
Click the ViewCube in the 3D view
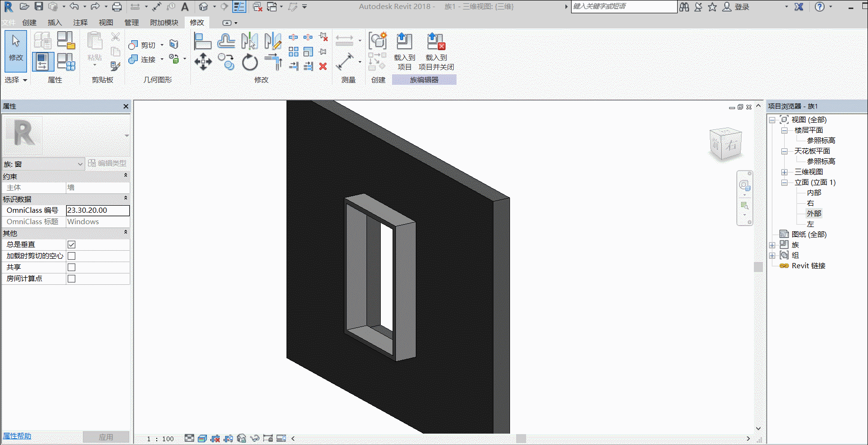tap(725, 145)
